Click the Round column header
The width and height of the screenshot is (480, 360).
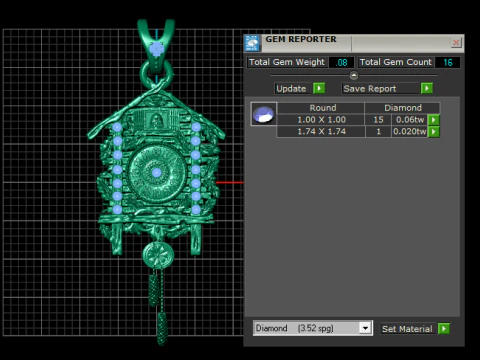pyautogui.click(x=322, y=108)
